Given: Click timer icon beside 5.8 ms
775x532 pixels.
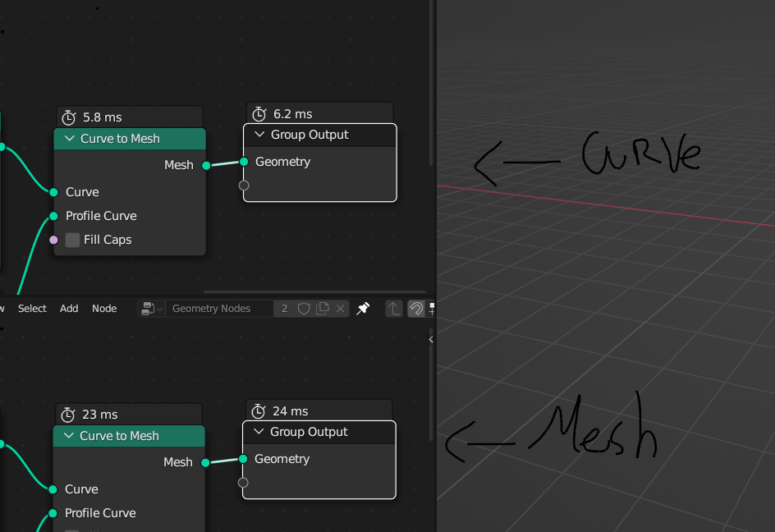Looking at the screenshot, I should point(69,117).
